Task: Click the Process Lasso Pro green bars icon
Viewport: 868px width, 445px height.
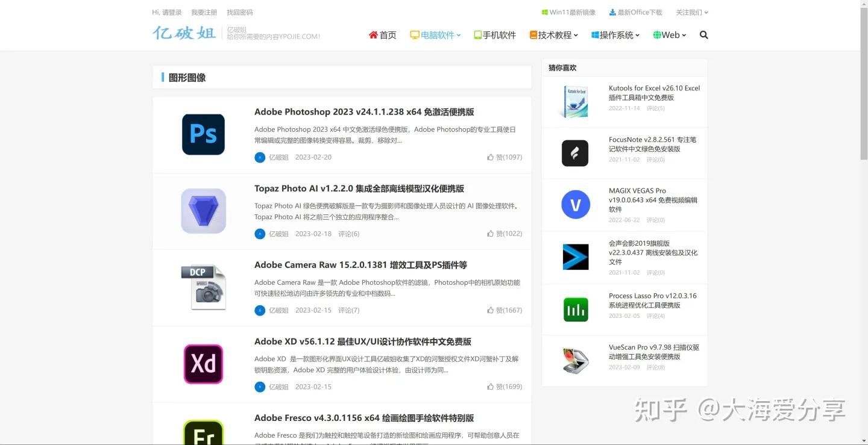Action: pyautogui.click(x=575, y=309)
